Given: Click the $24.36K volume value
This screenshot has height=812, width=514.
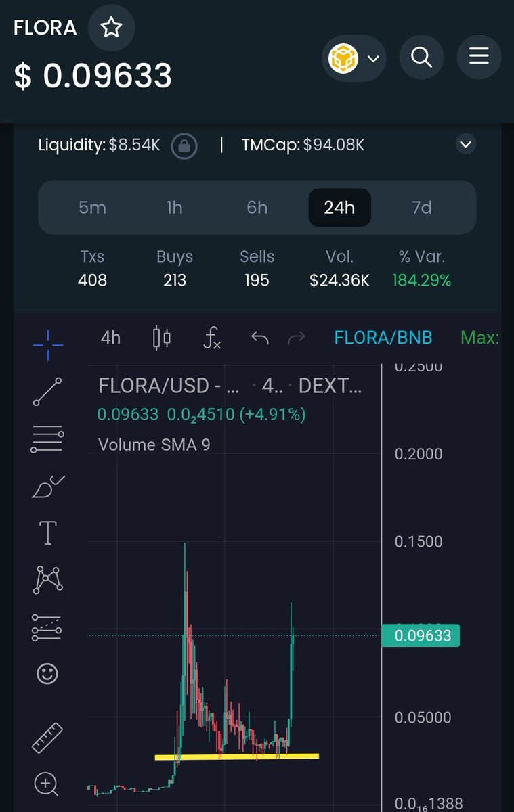Looking at the screenshot, I should click(339, 280).
